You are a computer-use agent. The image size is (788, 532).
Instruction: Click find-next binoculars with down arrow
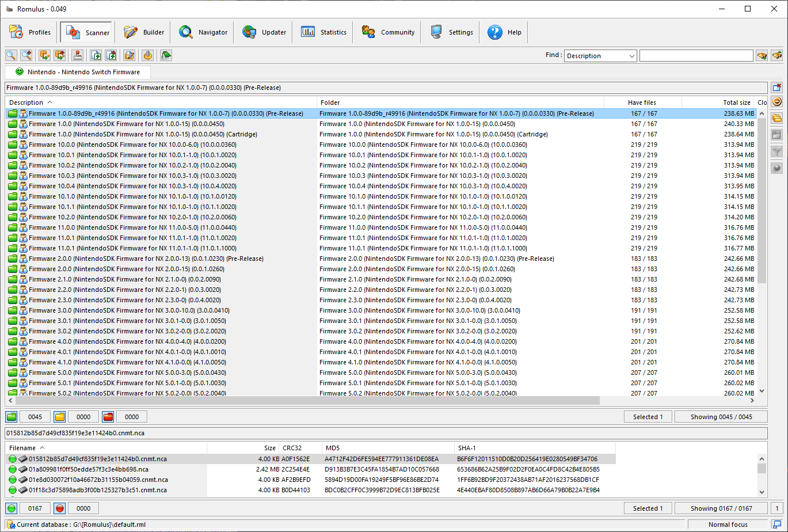tap(762, 55)
